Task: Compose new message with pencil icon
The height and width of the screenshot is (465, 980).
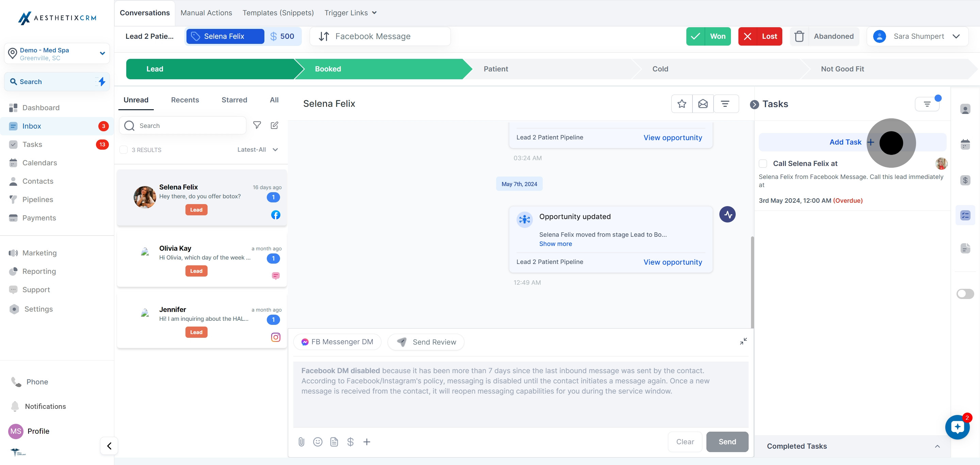Action: click(x=274, y=125)
